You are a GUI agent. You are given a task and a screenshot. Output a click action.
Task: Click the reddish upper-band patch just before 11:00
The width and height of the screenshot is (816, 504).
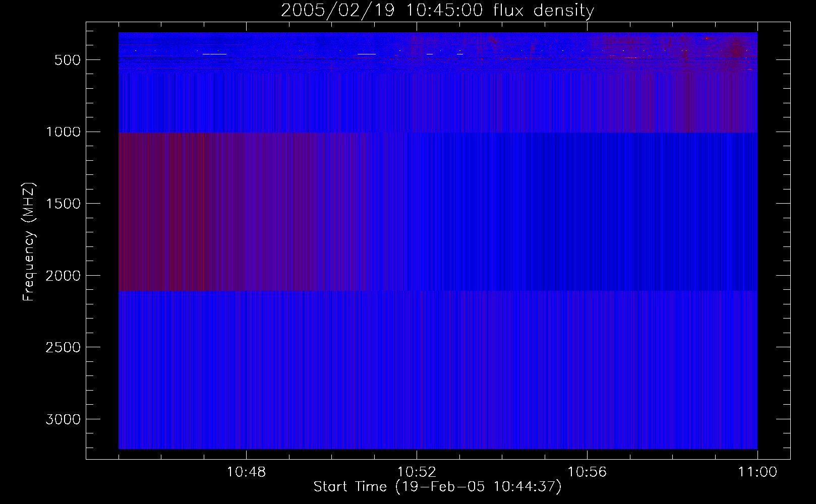(x=736, y=50)
